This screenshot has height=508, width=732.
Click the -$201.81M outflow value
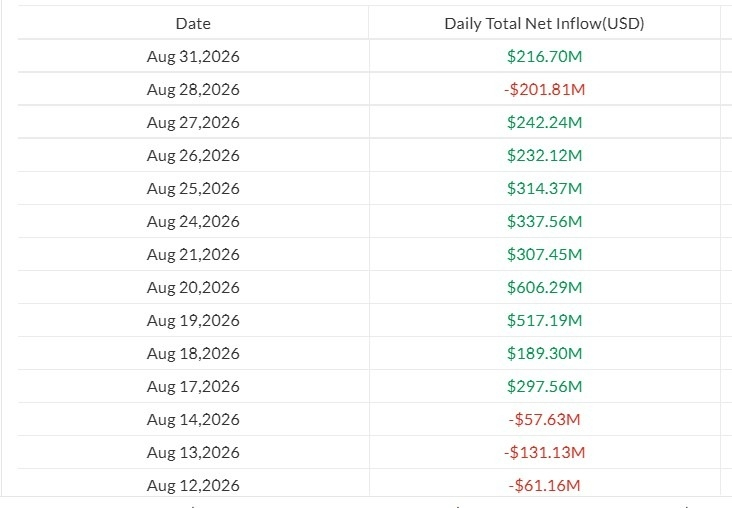(544, 90)
